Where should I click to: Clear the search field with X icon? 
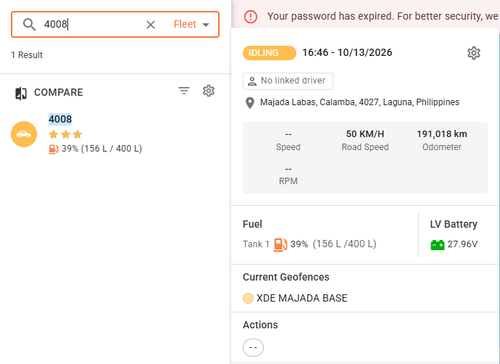[x=151, y=24]
